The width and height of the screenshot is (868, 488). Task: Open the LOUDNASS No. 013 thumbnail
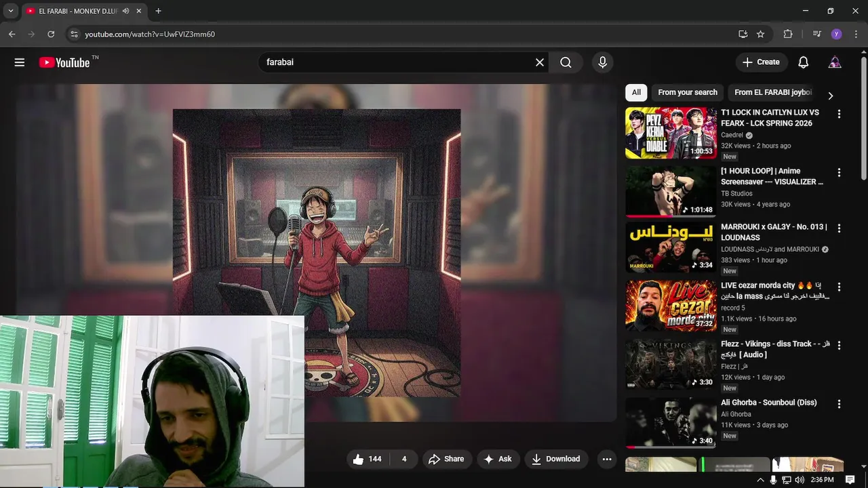[x=671, y=247]
